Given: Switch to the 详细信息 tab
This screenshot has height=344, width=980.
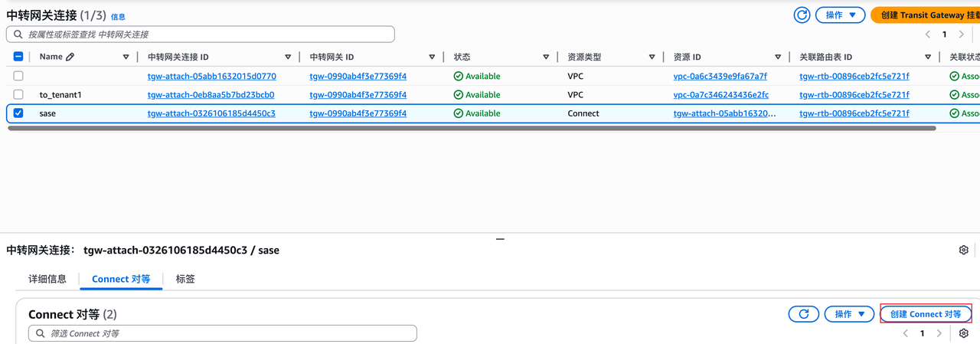Looking at the screenshot, I should coord(47,279).
